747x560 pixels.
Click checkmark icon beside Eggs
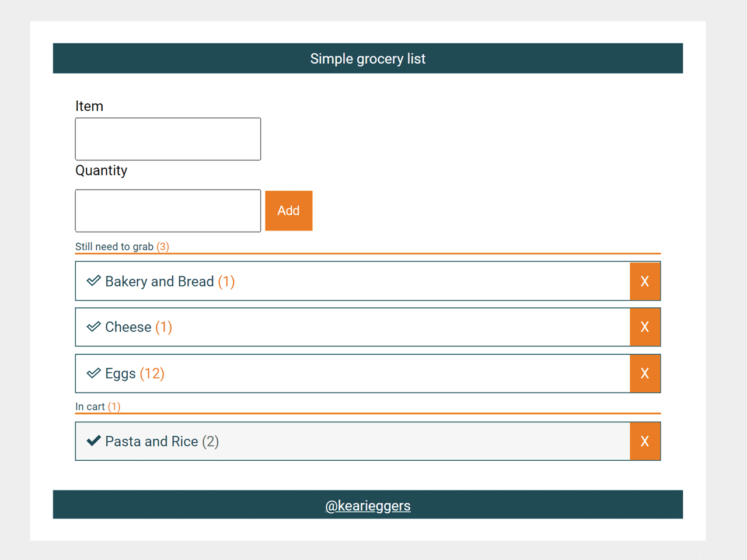coord(93,373)
